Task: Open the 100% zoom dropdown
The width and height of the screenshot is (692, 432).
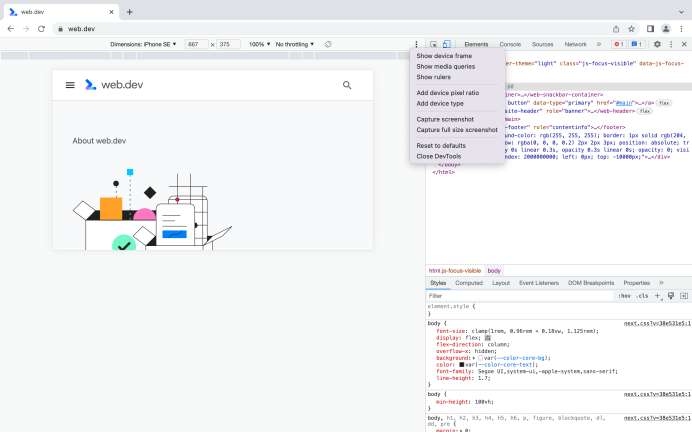Action: tap(260, 44)
